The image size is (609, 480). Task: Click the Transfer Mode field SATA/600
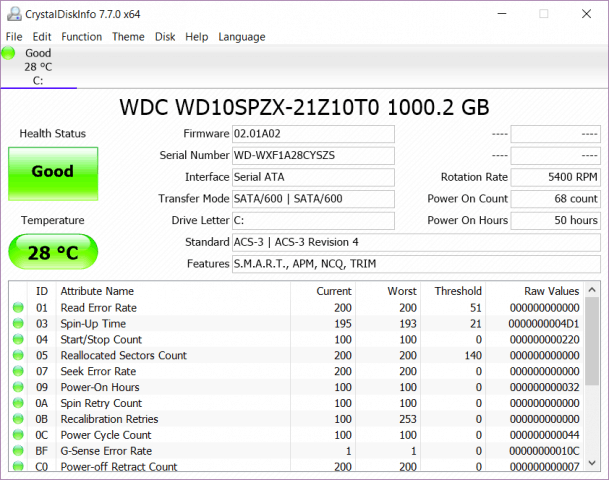[313, 199]
